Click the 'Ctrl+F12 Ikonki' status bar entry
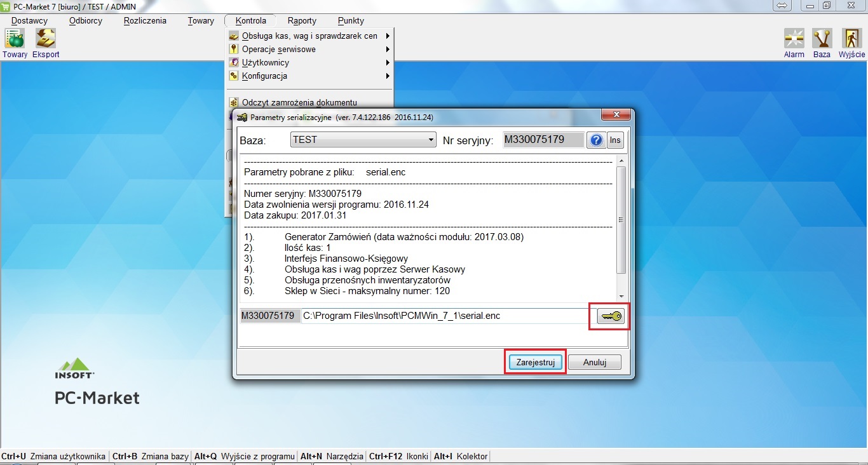This screenshot has height=465, width=868. (399, 456)
